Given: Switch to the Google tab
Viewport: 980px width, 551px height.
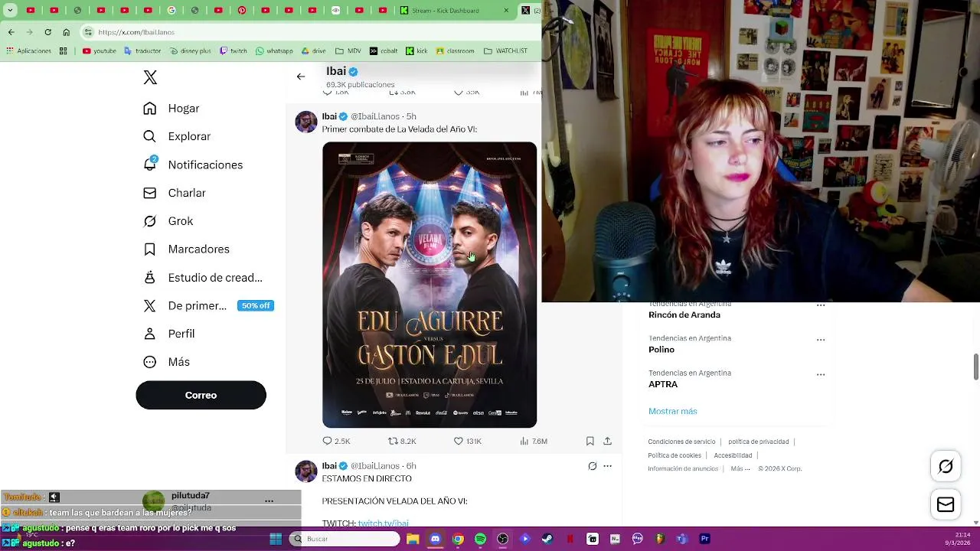Looking at the screenshot, I should point(171,11).
